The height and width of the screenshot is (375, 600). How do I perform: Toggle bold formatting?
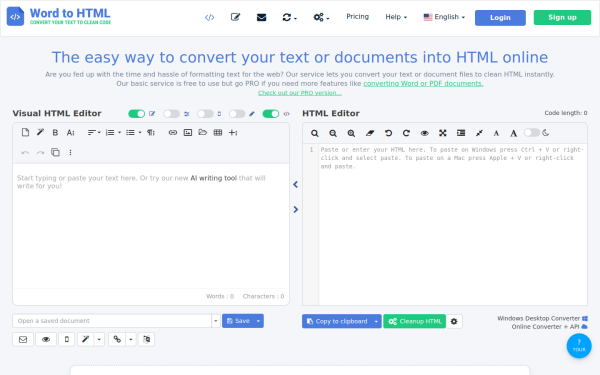pyautogui.click(x=55, y=132)
